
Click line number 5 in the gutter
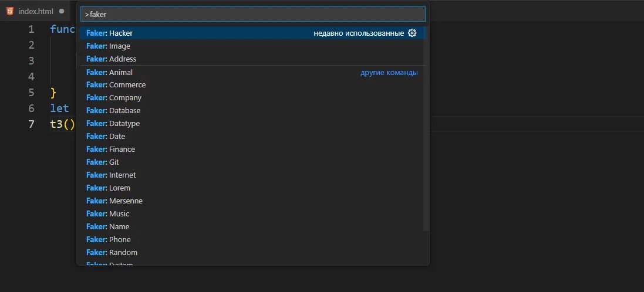32,93
